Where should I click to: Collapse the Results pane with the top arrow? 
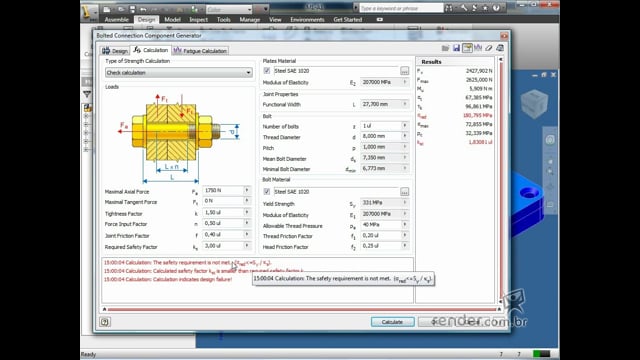pyautogui.click(x=501, y=60)
